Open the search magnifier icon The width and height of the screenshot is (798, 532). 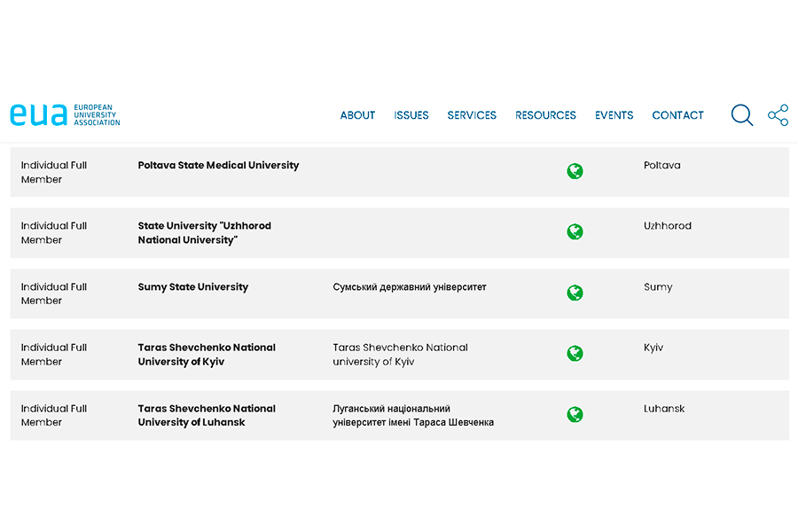pyautogui.click(x=741, y=115)
